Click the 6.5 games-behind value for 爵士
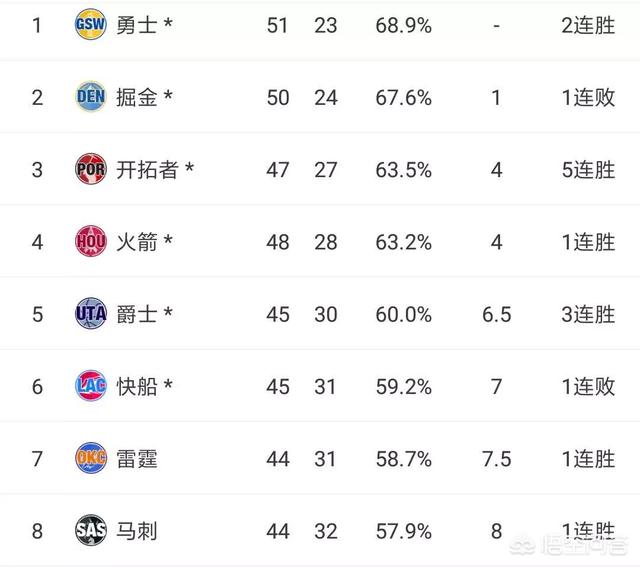The height and width of the screenshot is (567, 640). pos(496,314)
